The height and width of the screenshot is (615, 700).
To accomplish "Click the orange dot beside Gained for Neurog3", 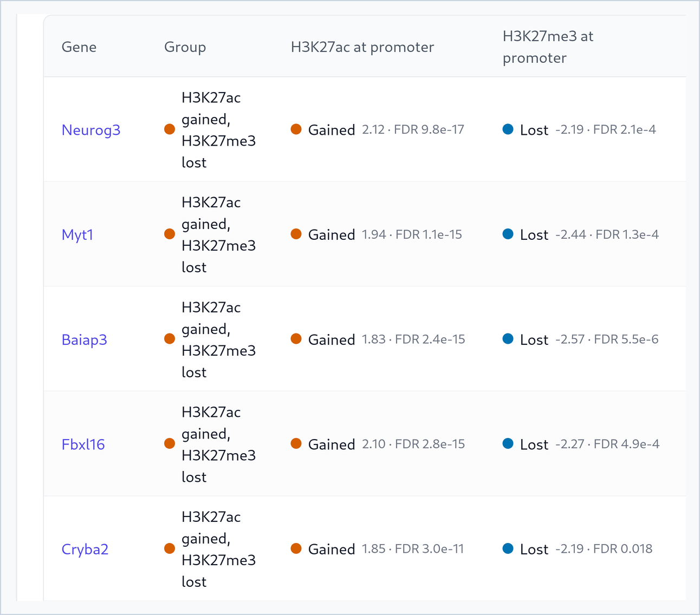I will [x=296, y=129].
